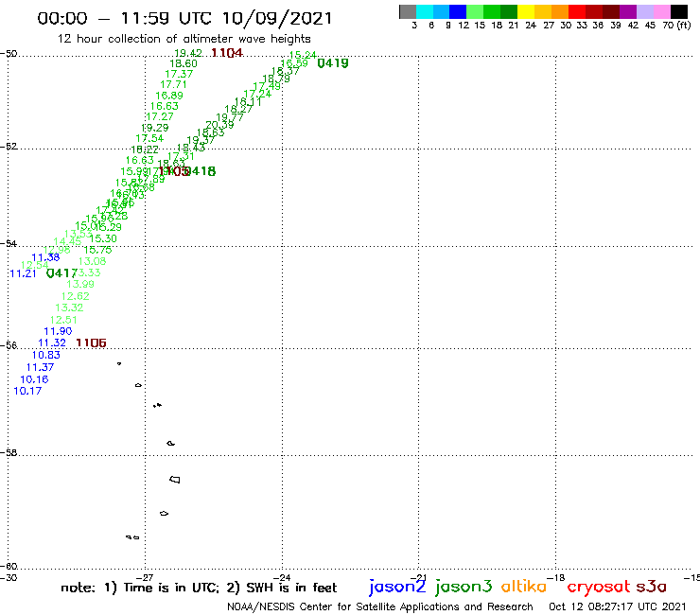This screenshot has height=615, width=700.
Task: Select the wave height value 19.42
Action: pyautogui.click(x=188, y=53)
